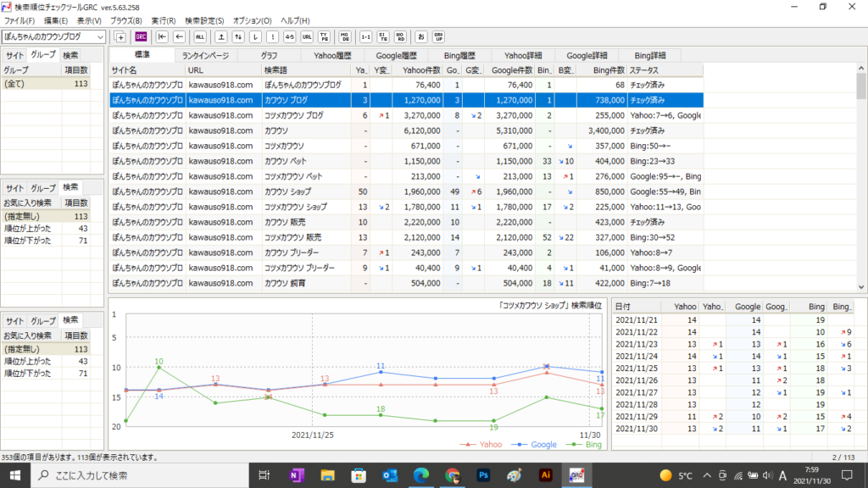Open the ブラウズ(B) menu
Viewport: 868px width, 488px height.
[x=125, y=20]
